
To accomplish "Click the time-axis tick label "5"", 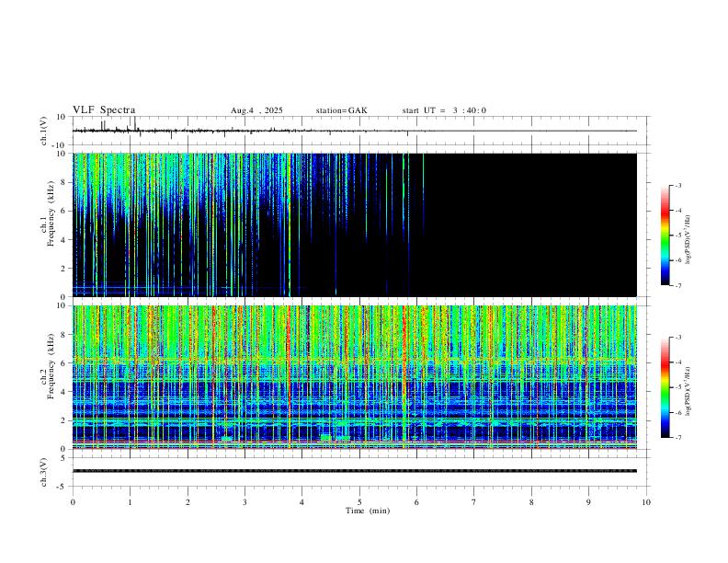I will coord(359,502).
